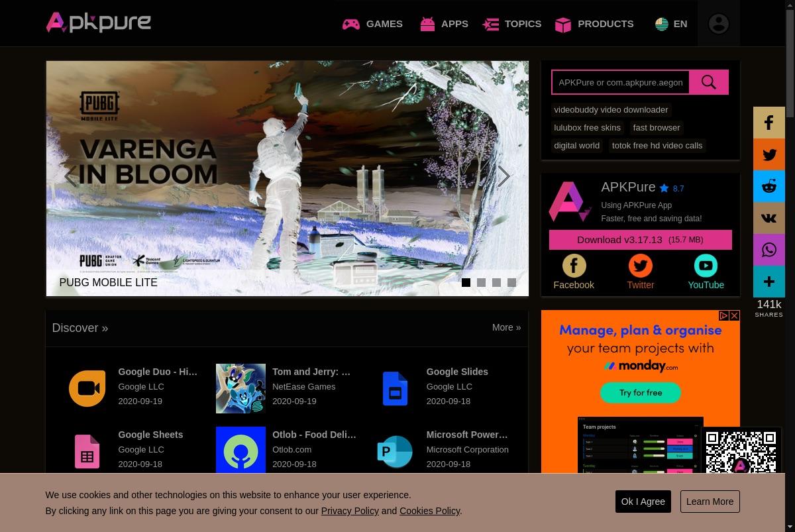
Task: Click the 'Google Duo - Hi…' title
Action: (158, 372)
